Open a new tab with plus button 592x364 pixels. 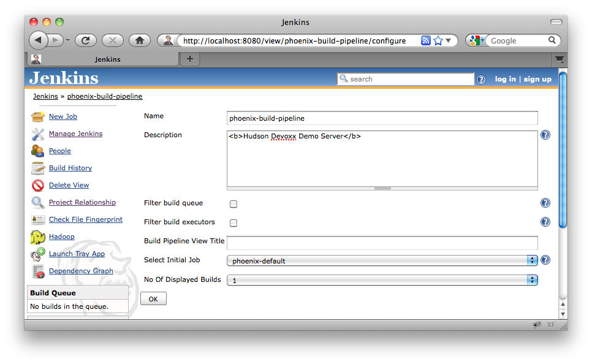pyautogui.click(x=190, y=59)
